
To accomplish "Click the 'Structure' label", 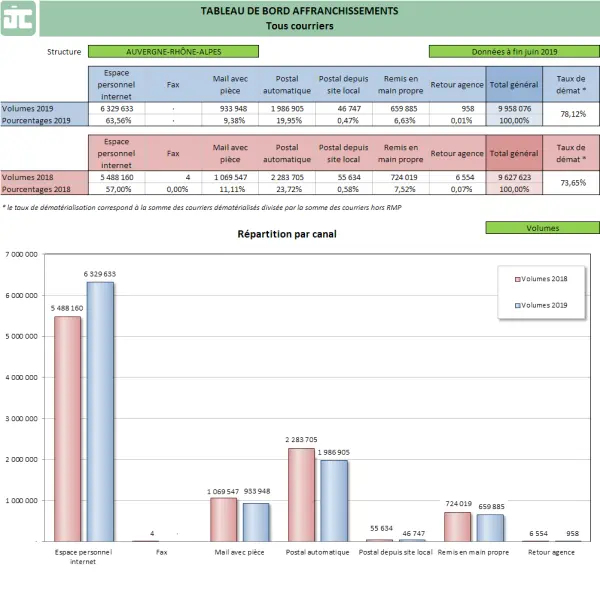I will click(x=64, y=52).
